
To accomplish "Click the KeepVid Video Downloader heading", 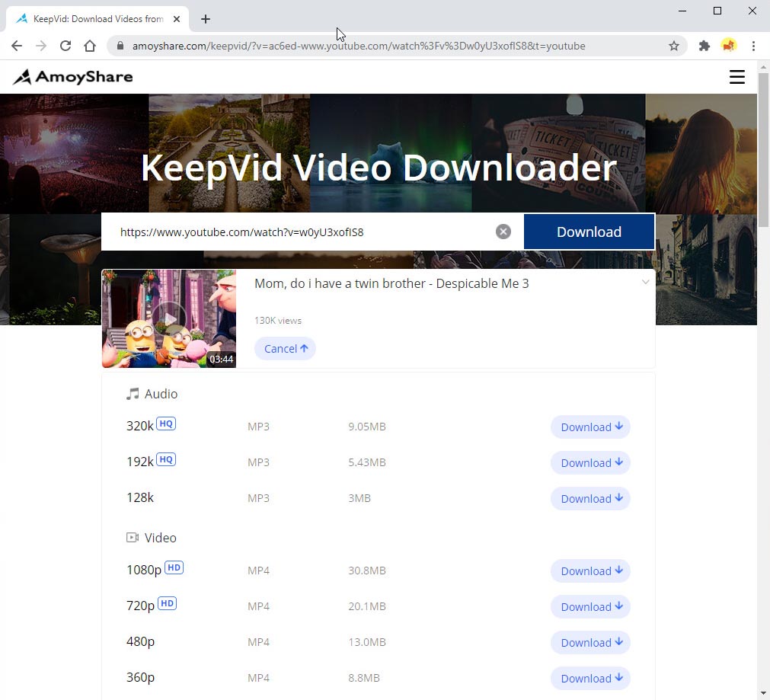I will (x=378, y=168).
